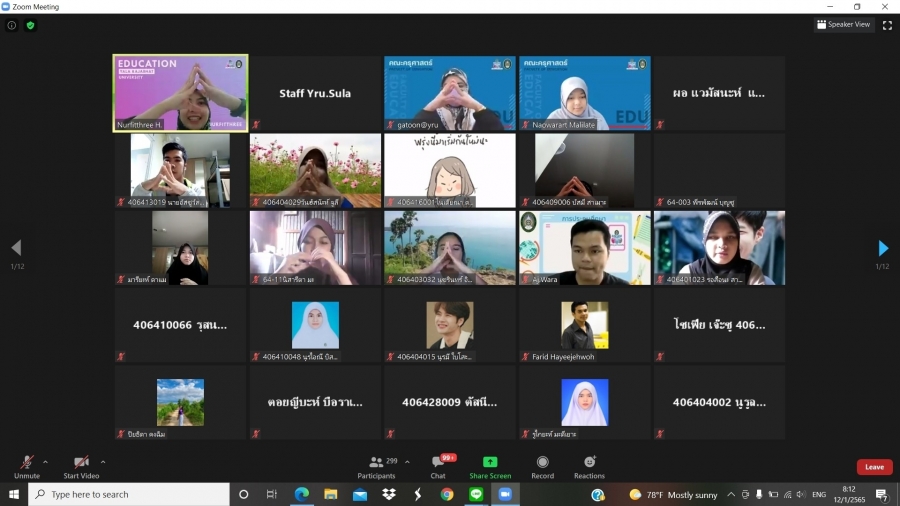
Task: Open LINE app from the taskbar
Action: tap(476, 495)
